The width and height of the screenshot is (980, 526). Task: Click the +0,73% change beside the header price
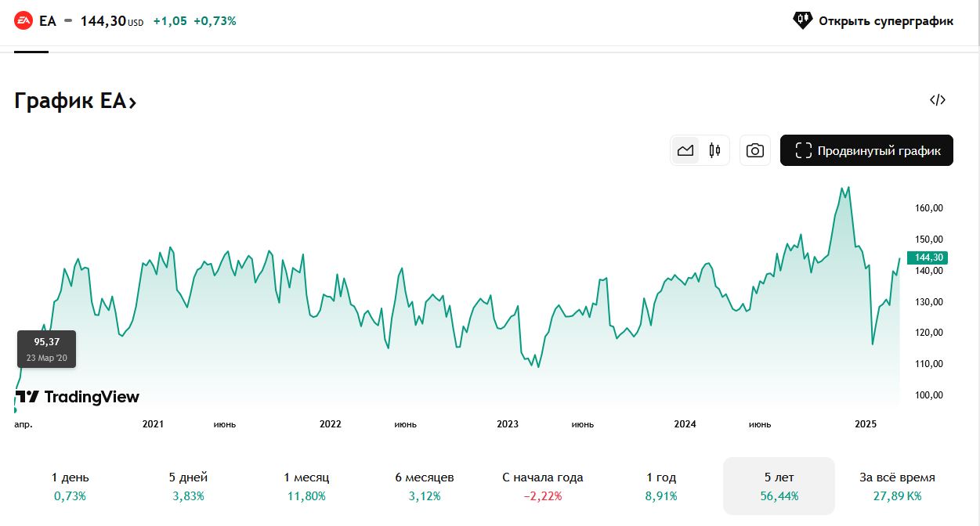(x=215, y=21)
